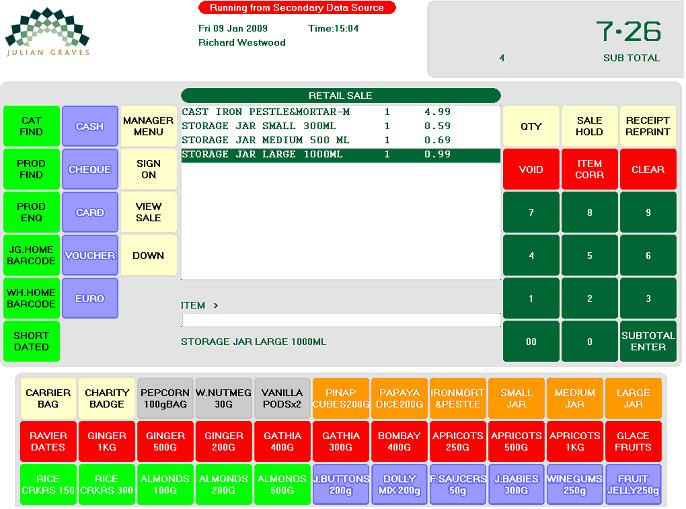
Task: Pay by VOUCHER
Action: [89, 255]
